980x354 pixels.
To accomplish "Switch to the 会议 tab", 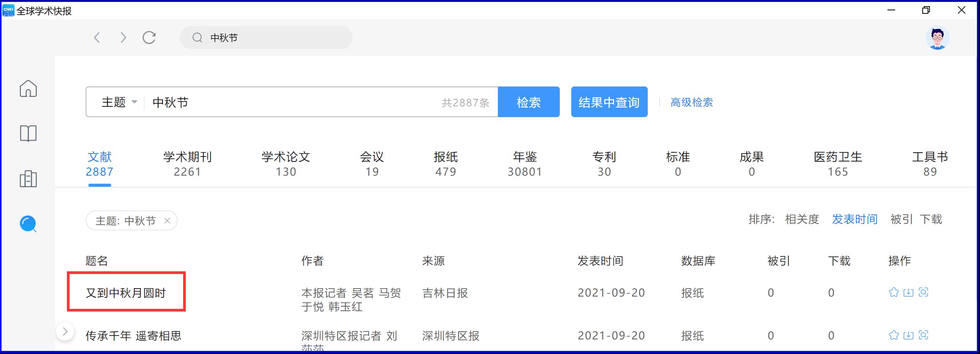I will tap(372, 164).
